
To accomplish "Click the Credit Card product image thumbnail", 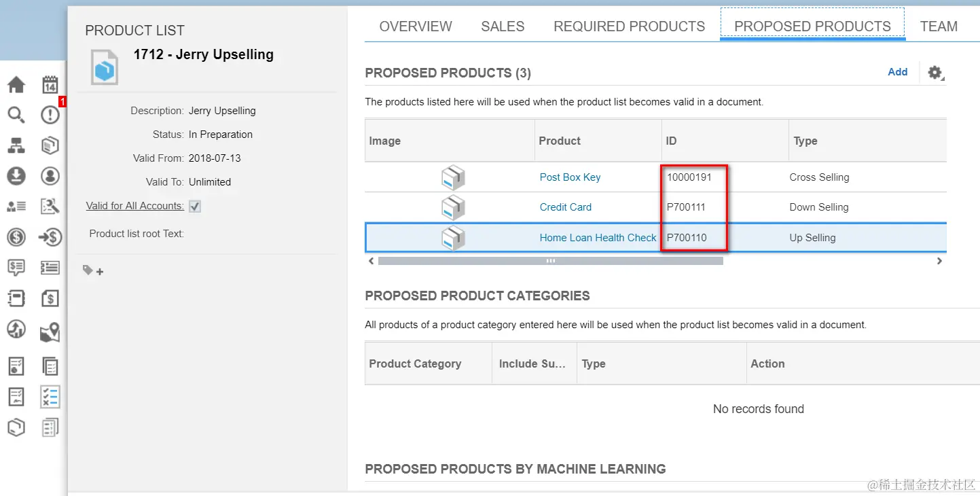I will tap(453, 207).
